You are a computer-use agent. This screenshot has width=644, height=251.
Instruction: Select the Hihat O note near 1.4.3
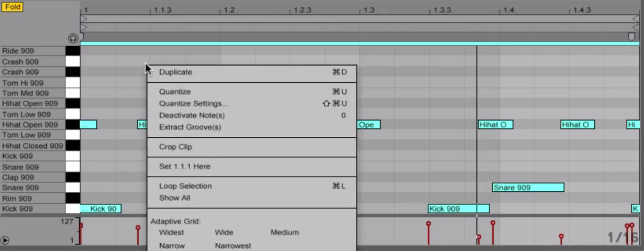(x=578, y=125)
